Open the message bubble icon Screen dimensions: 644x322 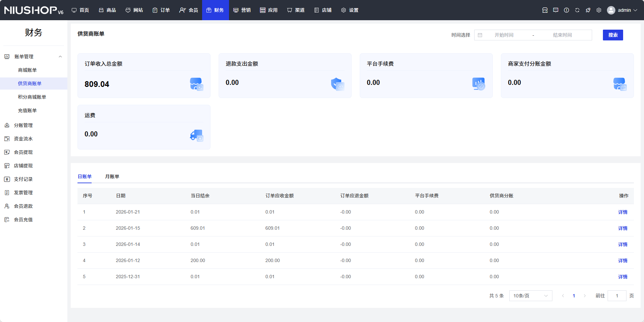point(556,10)
